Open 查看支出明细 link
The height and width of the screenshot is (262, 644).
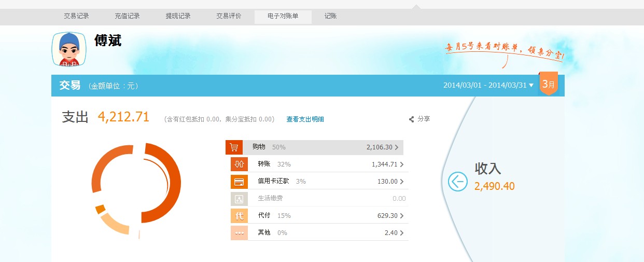tap(305, 119)
